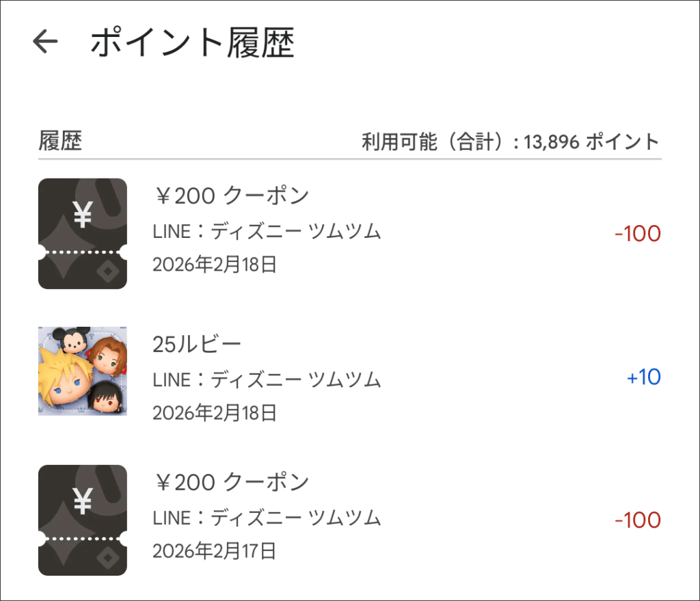Click the date under the 25ルビー entry

pos(215,413)
